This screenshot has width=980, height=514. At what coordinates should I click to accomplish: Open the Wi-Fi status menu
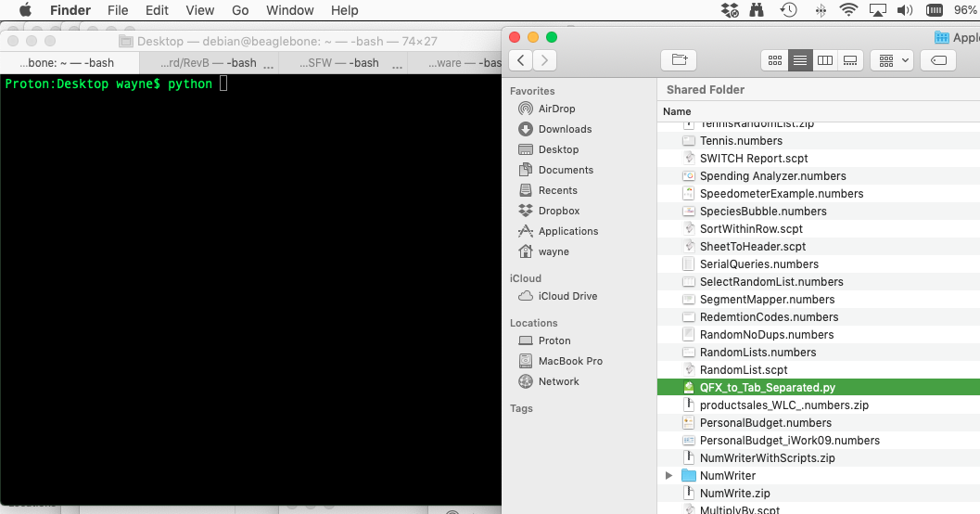[848, 10]
